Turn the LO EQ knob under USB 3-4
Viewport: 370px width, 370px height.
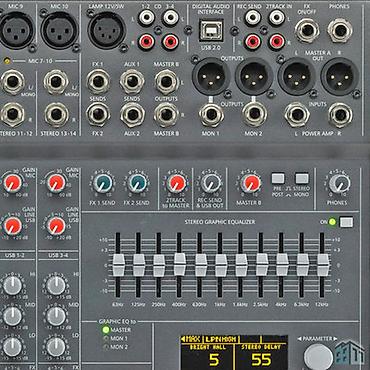coord(56,347)
